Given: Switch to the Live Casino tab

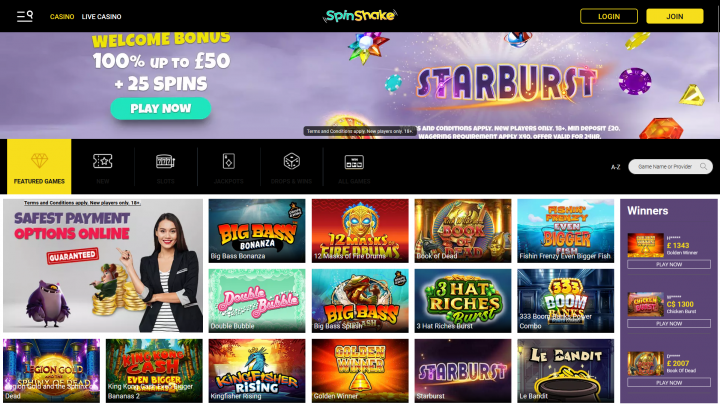Looking at the screenshot, I should [x=101, y=17].
